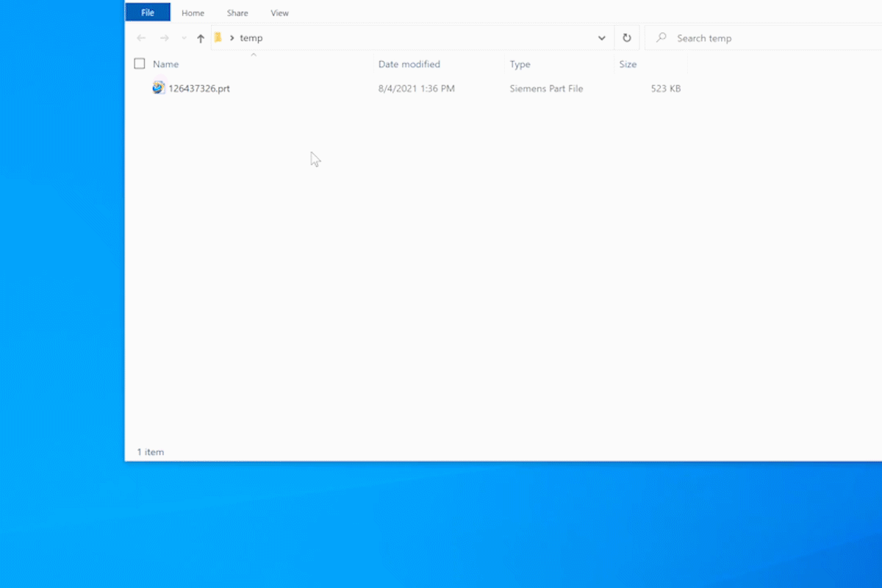Screen dimensions: 882x588
Task: Switch to the Home ribbon tab
Action: (193, 12)
